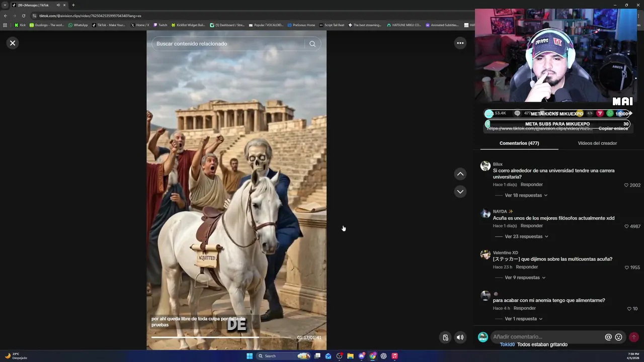This screenshot has height=362, width=644.
Task: Open the Kick bookmark
Action: (x=20, y=25)
